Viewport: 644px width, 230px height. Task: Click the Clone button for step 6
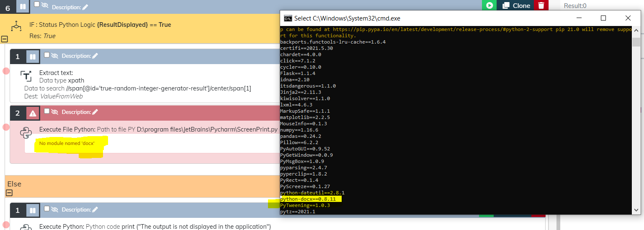click(x=517, y=5)
